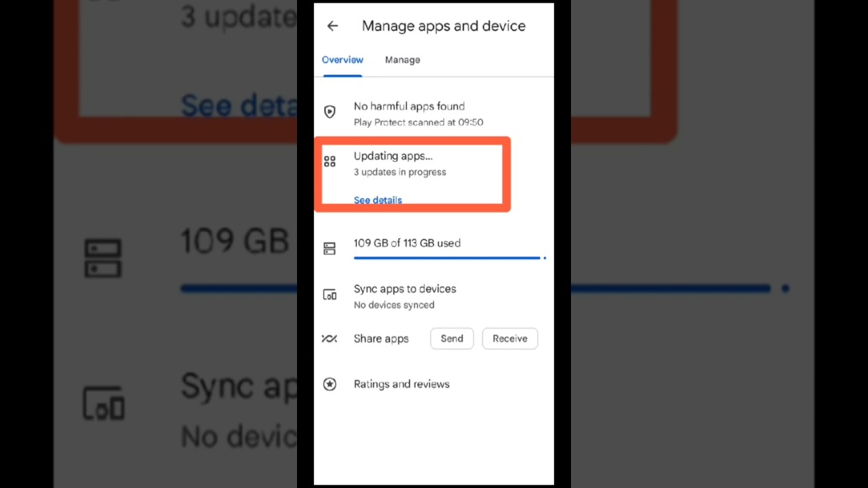This screenshot has width=868, height=488.
Task: Tap the back arrow icon
Action: click(332, 26)
